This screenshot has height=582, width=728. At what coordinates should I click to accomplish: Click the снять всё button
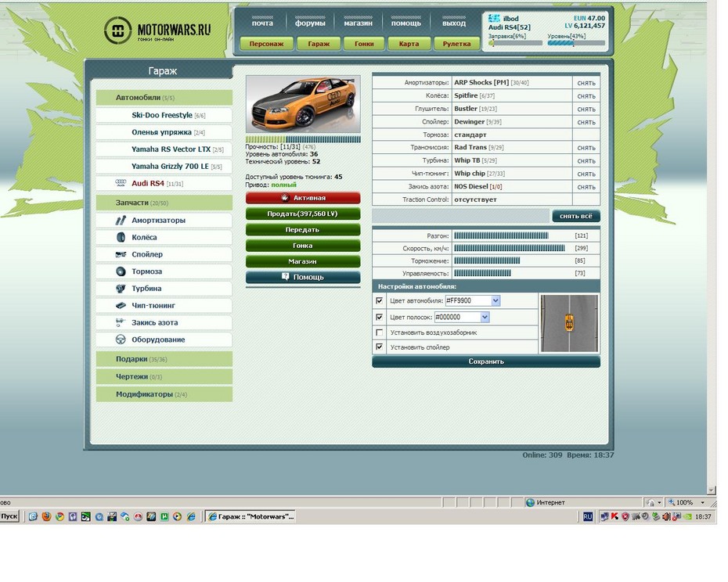pos(575,216)
